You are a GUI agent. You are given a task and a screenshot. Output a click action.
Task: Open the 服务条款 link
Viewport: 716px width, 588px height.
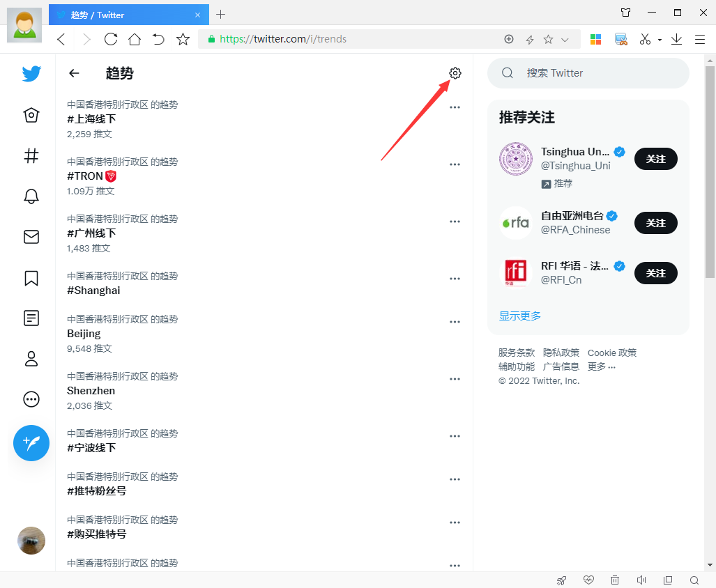click(517, 353)
